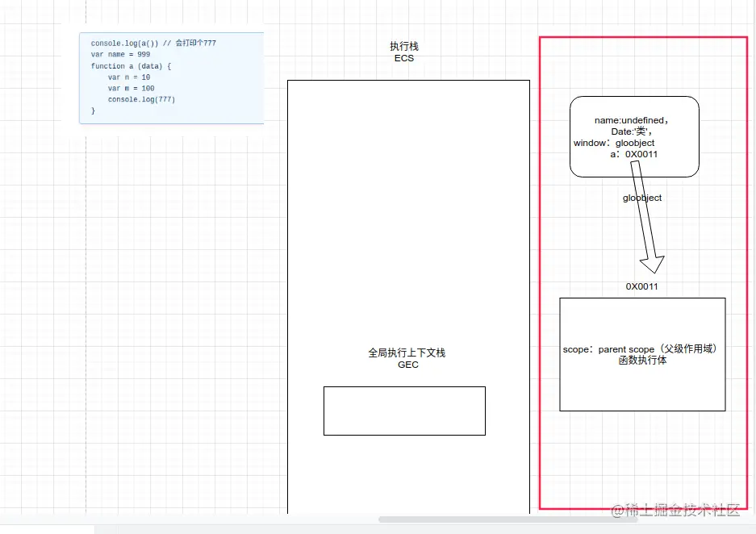Select the block arrow pointing to 0X0011

tap(648, 217)
